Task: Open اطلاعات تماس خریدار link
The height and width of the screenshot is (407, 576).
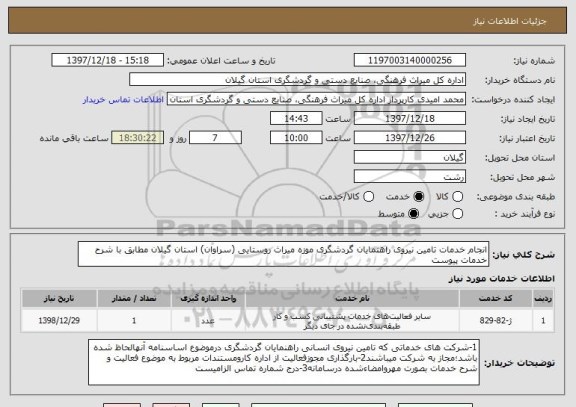Action: [123, 100]
